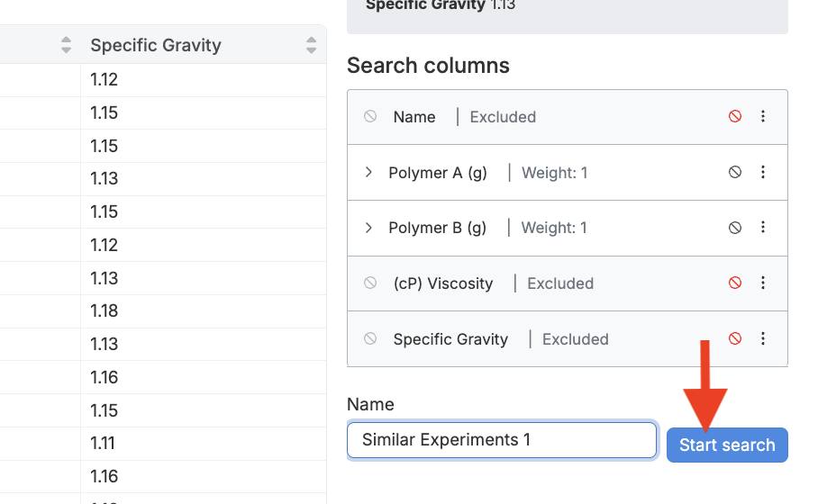Open three-dot menu for Name column
Image resolution: width=818 pixels, height=504 pixels.
tap(763, 117)
